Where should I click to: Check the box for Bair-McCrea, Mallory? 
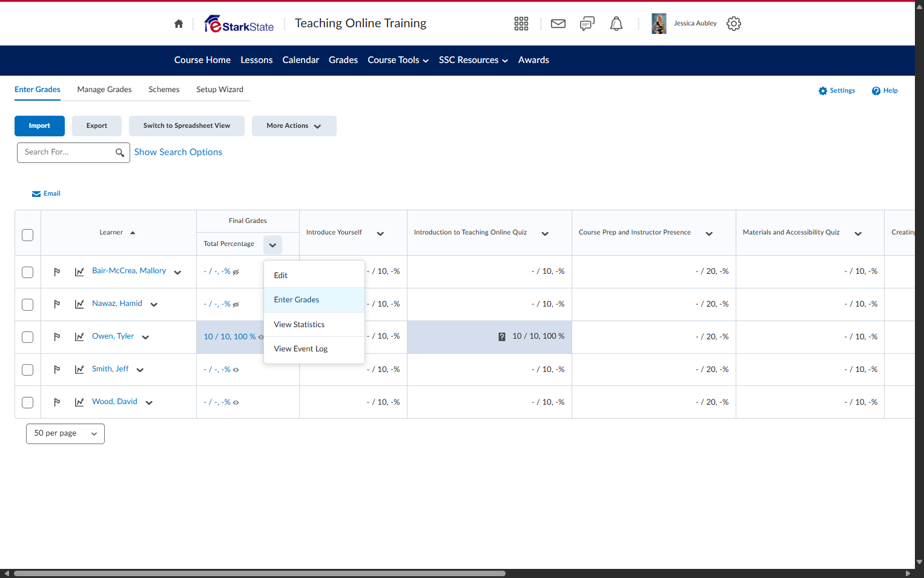(x=28, y=272)
